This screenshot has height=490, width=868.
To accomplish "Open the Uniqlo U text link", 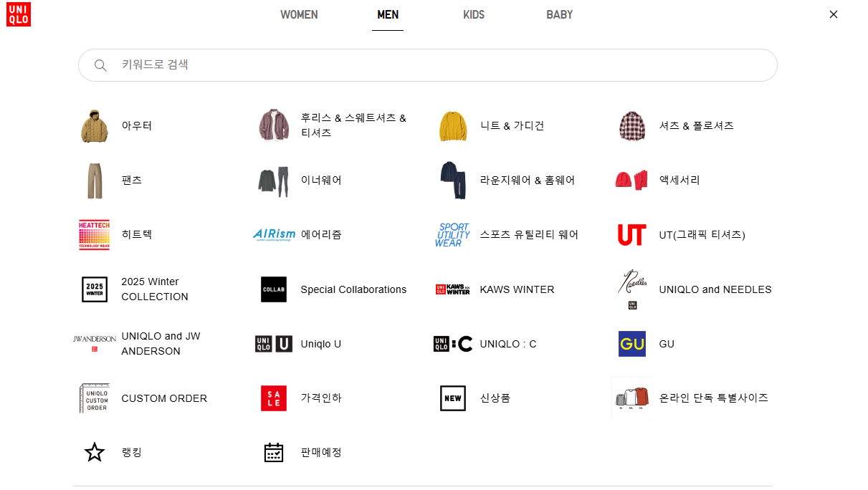I will coord(321,344).
